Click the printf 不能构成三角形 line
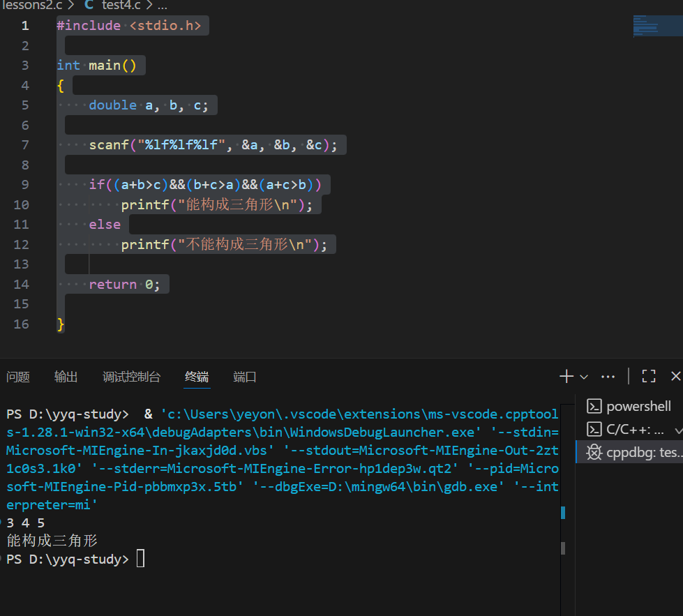The height and width of the screenshot is (616, 683). [x=224, y=244]
